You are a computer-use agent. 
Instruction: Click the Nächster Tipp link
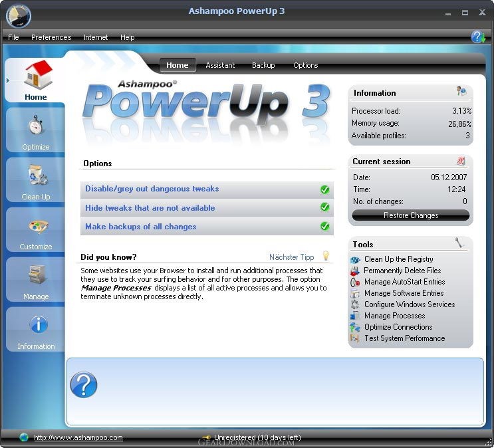(x=291, y=257)
